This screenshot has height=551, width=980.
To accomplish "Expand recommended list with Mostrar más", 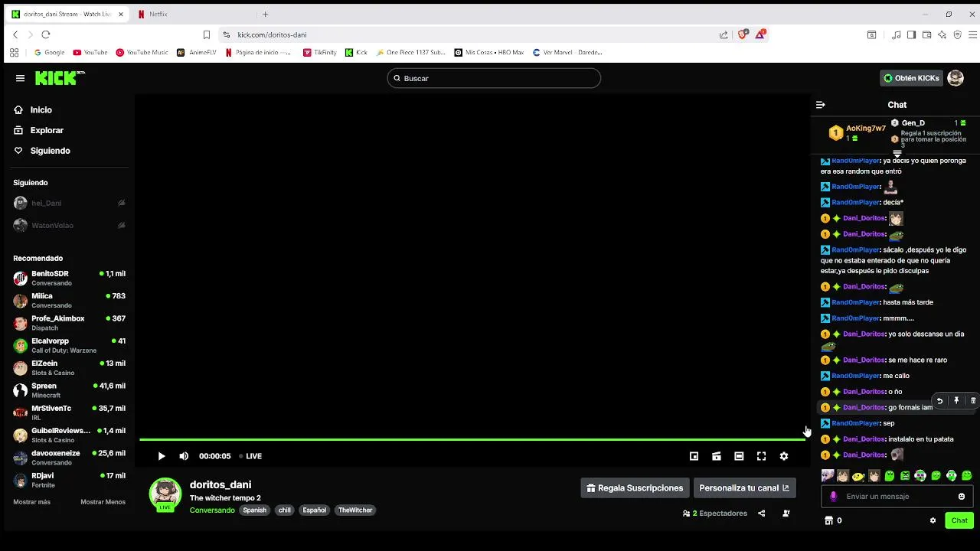I will tap(31, 502).
